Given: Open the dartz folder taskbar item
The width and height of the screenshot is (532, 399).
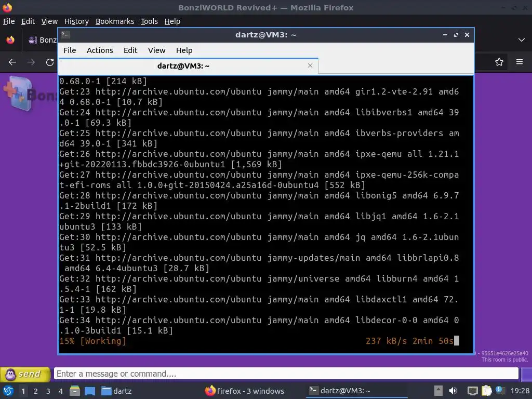Looking at the screenshot, I should click(x=116, y=391).
